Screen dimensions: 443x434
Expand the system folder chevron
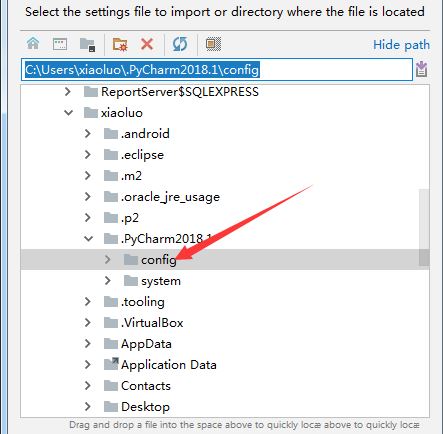coord(107,281)
